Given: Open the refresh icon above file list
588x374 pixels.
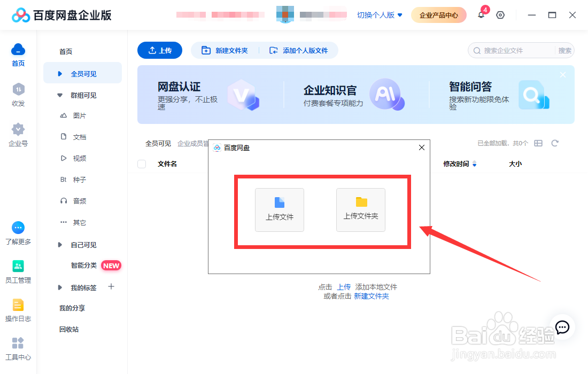Looking at the screenshot, I should pyautogui.click(x=555, y=143).
